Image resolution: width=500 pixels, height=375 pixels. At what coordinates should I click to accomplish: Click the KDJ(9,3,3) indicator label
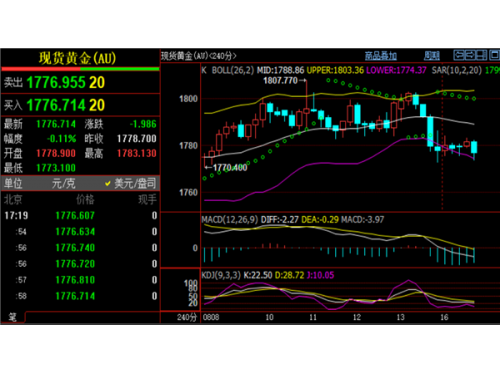(221, 275)
